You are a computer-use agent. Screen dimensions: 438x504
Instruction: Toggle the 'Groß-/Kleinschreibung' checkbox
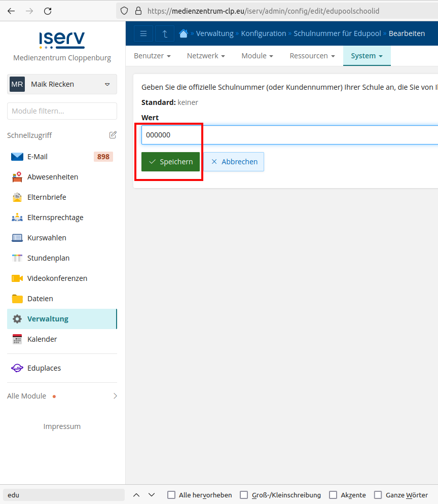(244, 495)
